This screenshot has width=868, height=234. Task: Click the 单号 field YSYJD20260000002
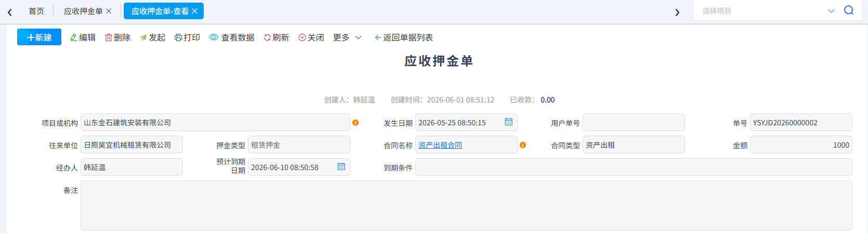(801, 123)
